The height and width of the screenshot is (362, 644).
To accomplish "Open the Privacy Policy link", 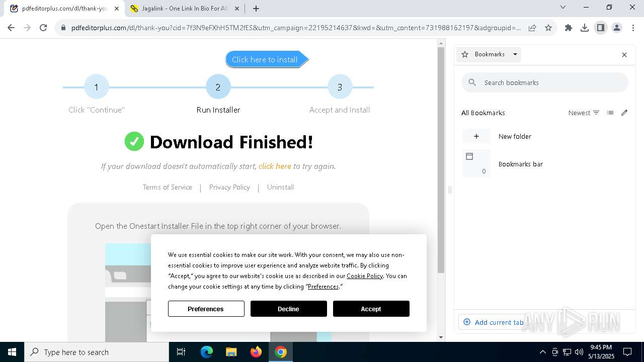I will tap(229, 187).
